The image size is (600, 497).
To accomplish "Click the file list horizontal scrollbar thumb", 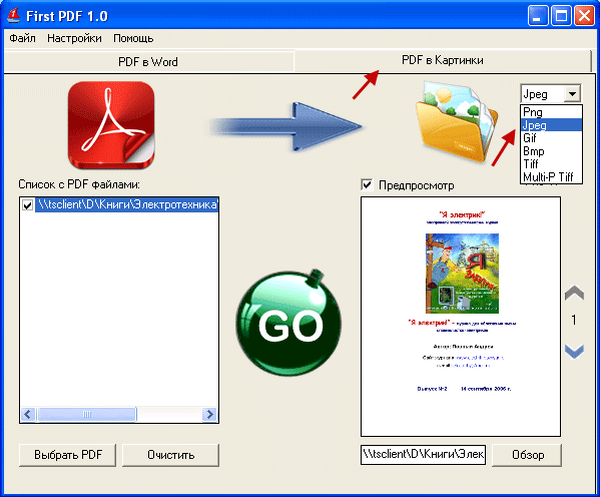I will [86, 414].
